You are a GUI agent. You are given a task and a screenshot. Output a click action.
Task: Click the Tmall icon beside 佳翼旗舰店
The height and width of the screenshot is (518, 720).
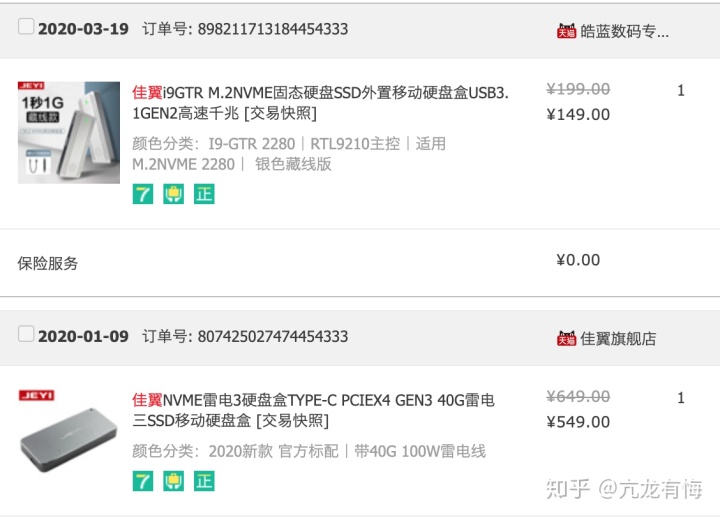coord(566,338)
